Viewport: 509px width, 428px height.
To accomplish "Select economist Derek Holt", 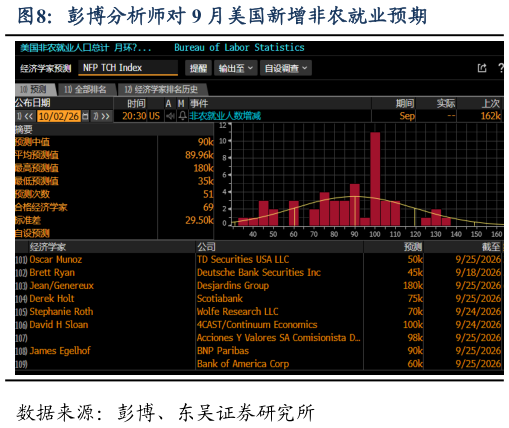I will coord(52,299).
